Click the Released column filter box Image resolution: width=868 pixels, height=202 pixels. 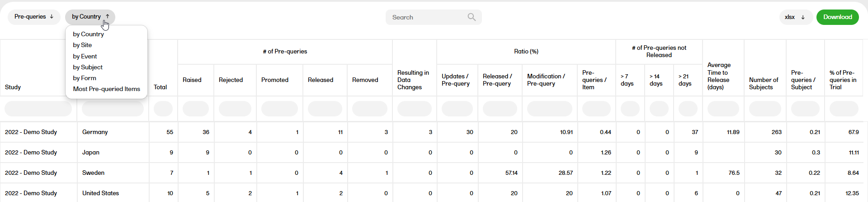tap(325, 109)
